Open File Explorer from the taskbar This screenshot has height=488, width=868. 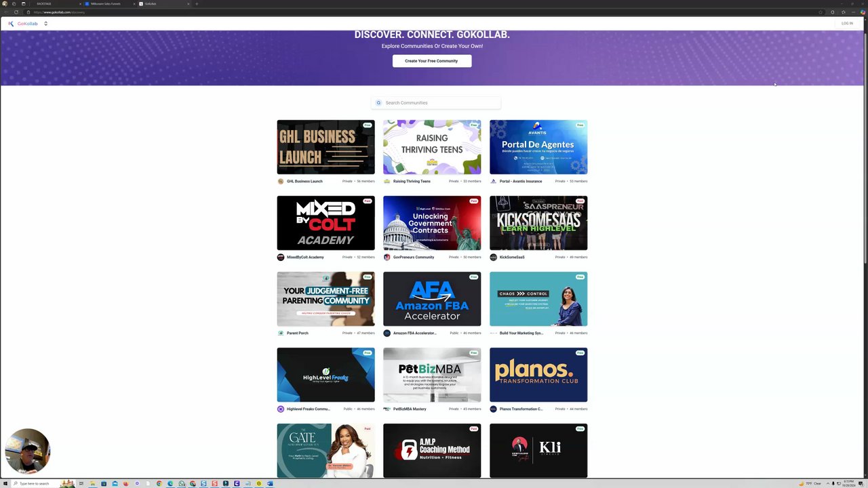pyautogui.click(x=92, y=484)
